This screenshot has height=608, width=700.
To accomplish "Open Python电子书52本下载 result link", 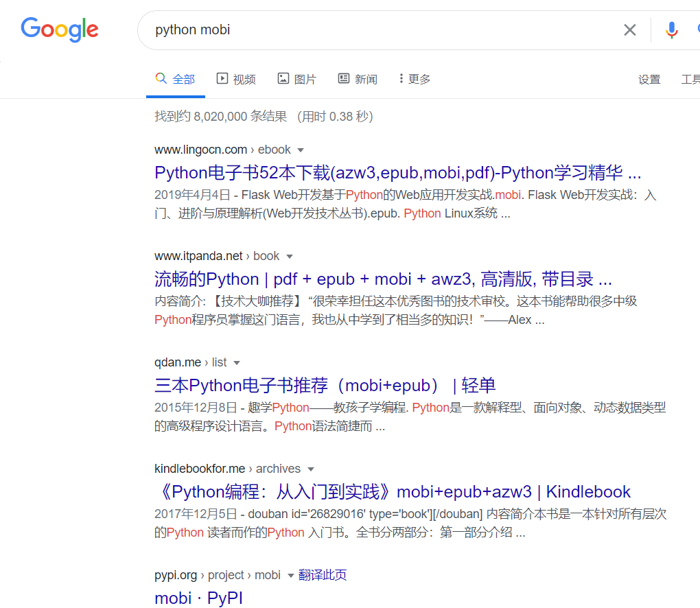I will click(x=398, y=173).
